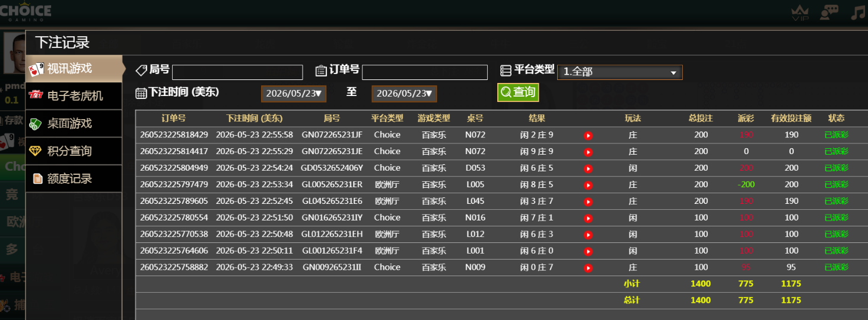
Task: Open the 平台类型 dropdown 1.全部
Action: tap(620, 72)
